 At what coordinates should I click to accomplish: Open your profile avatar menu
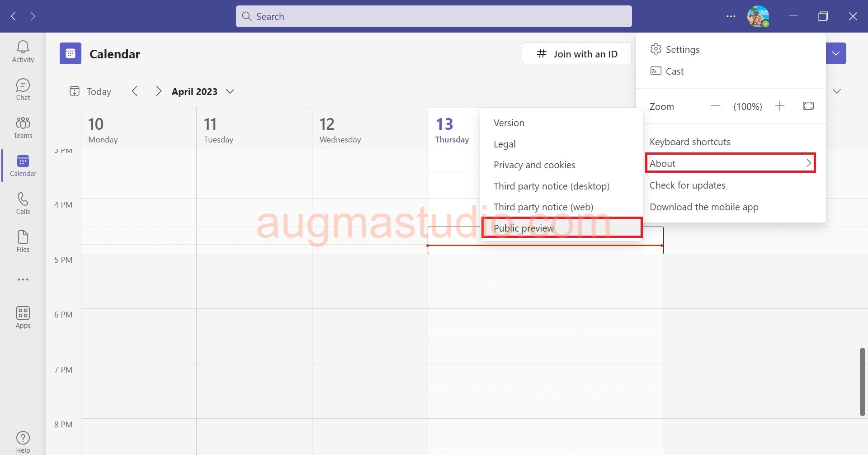[x=759, y=16]
